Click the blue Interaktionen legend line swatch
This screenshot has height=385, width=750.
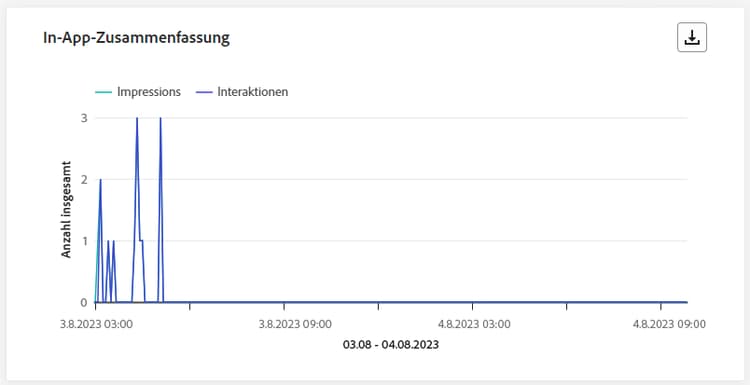204,92
